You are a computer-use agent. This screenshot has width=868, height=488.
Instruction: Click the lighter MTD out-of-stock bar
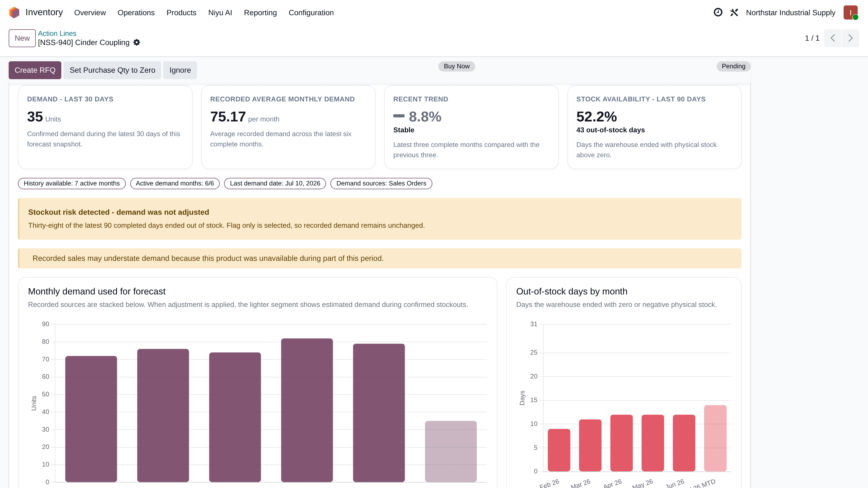click(715, 438)
